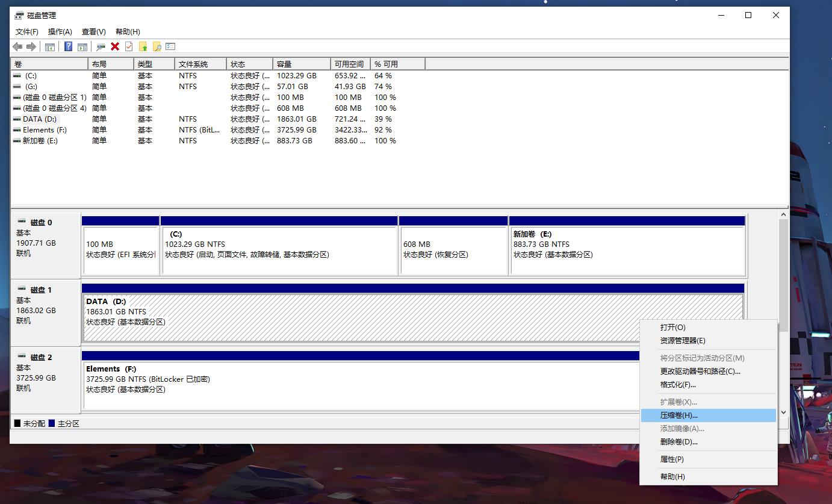Choose 帮助(H) at context menu bottom
832x504 pixels.
tap(709, 477)
